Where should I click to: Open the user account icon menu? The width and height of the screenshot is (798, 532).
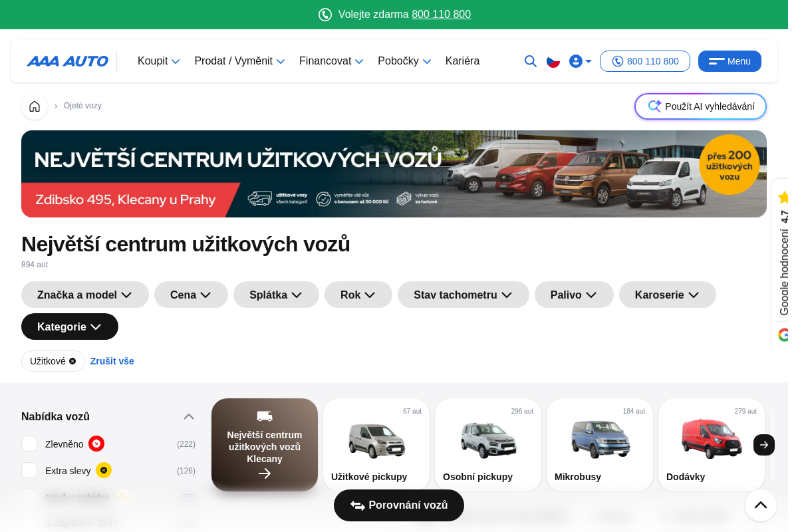click(x=581, y=61)
